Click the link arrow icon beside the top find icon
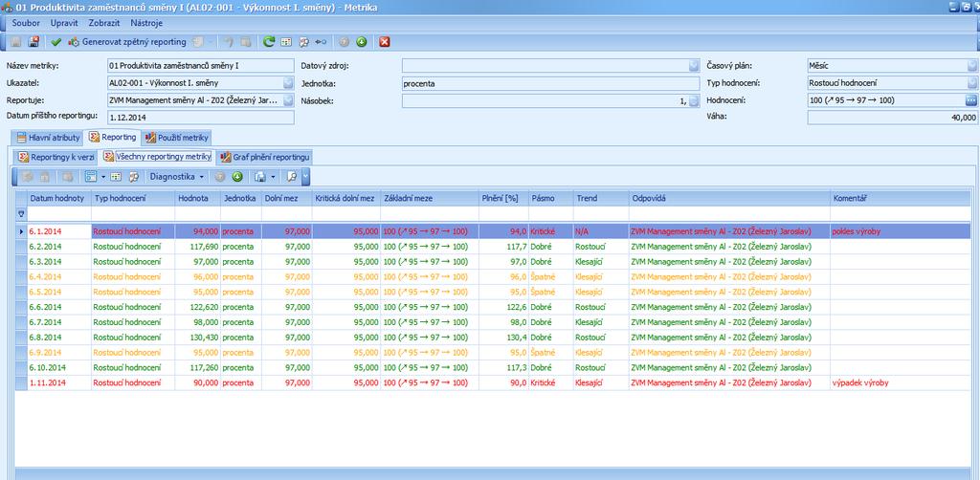This screenshot has height=480, width=980. click(x=321, y=42)
